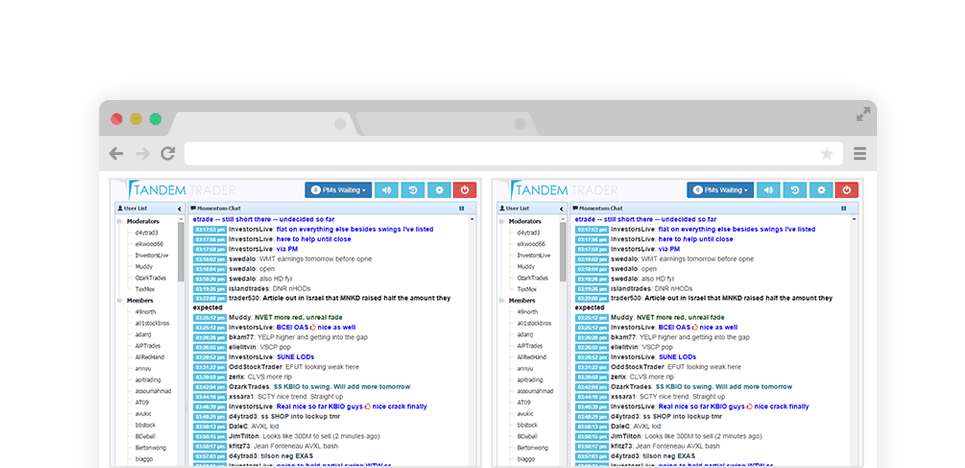Collapse User List sidebar in left panel
The width and height of the screenshot is (965, 468).
point(179,209)
